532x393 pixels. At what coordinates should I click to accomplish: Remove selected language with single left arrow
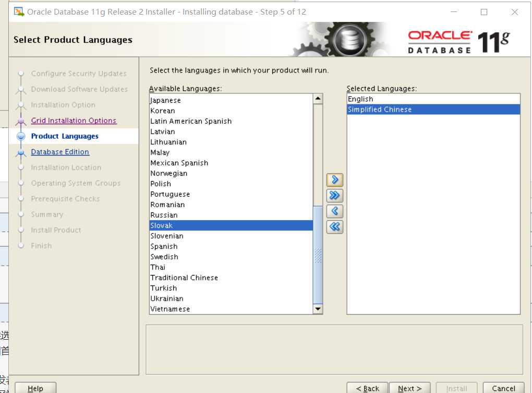point(334,211)
